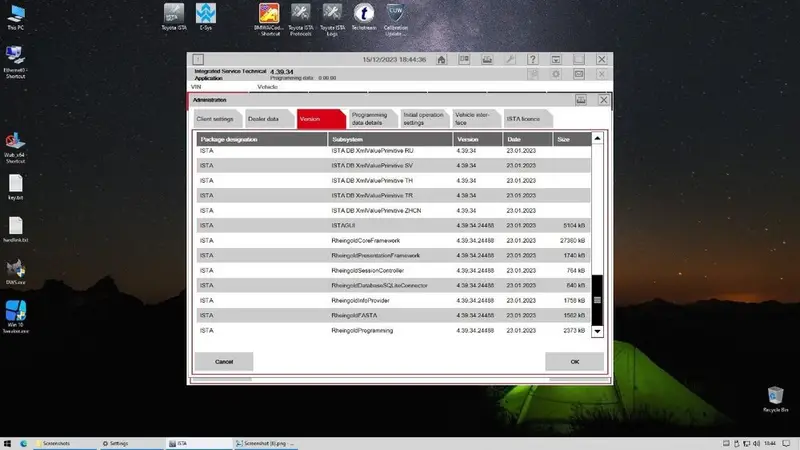Open the ISTA licence tab
The width and height of the screenshot is (800, 450).
pos(527,119)
